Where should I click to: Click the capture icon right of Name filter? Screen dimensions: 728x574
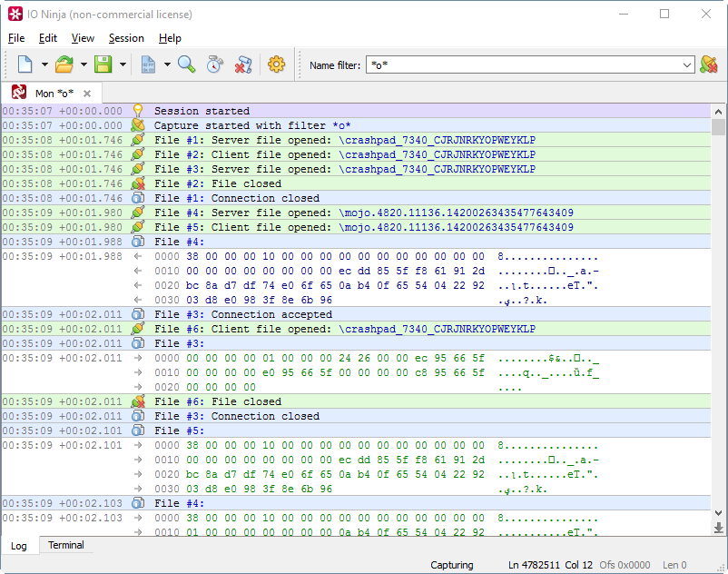[709, 64]
